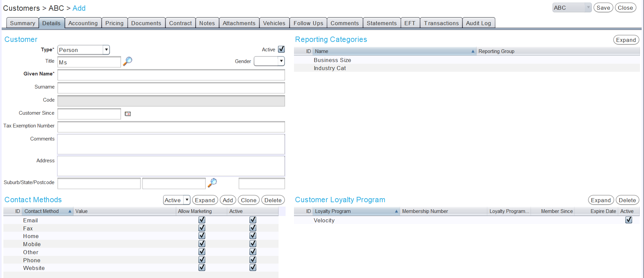Open the Customer Since calendar picker

coord(128,114)
